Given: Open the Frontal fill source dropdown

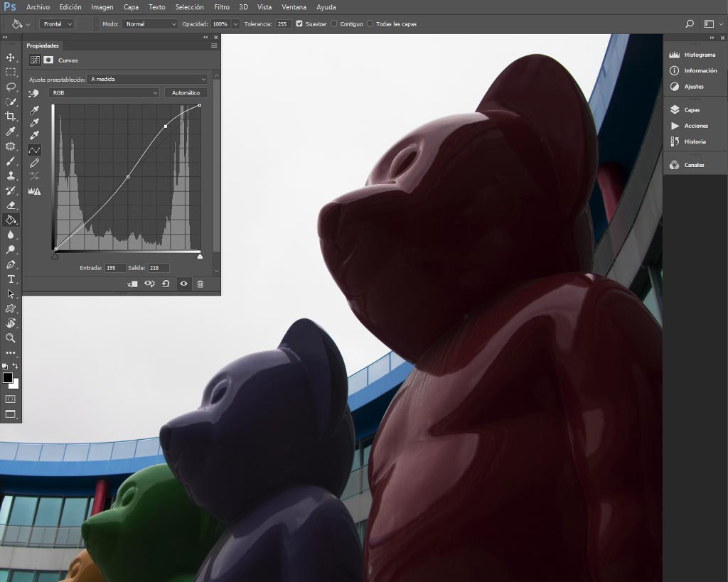Looking at the screenshot, I should pyautogui.click(x=57, y=24).
